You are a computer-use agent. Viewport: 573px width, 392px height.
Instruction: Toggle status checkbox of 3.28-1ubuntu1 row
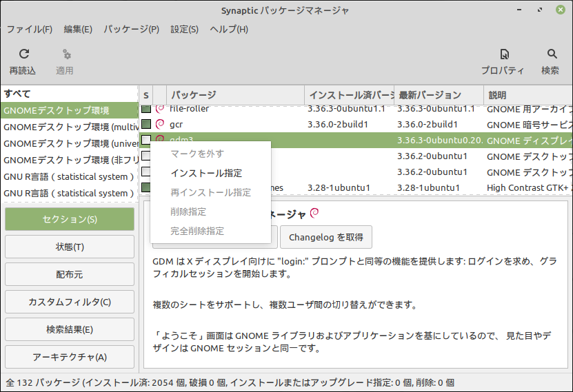click(x=145, y=187)
